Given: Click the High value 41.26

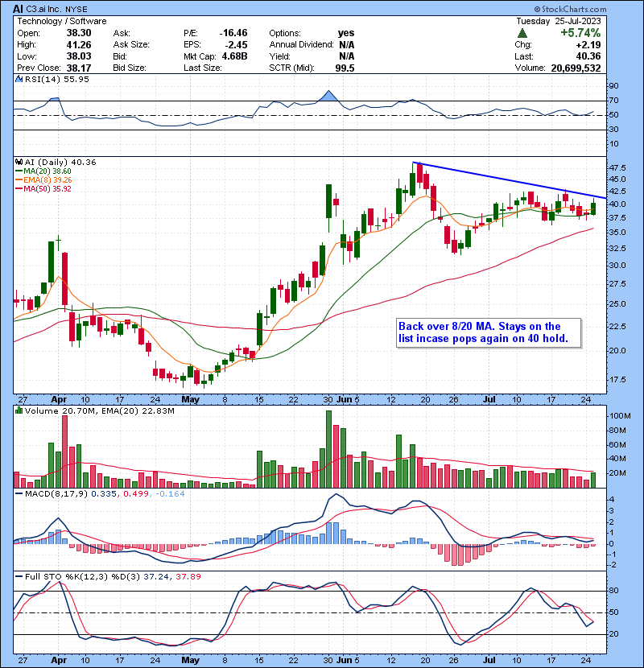Looking at the screenshot, I should pyautogui.click(x=79, y=44).
